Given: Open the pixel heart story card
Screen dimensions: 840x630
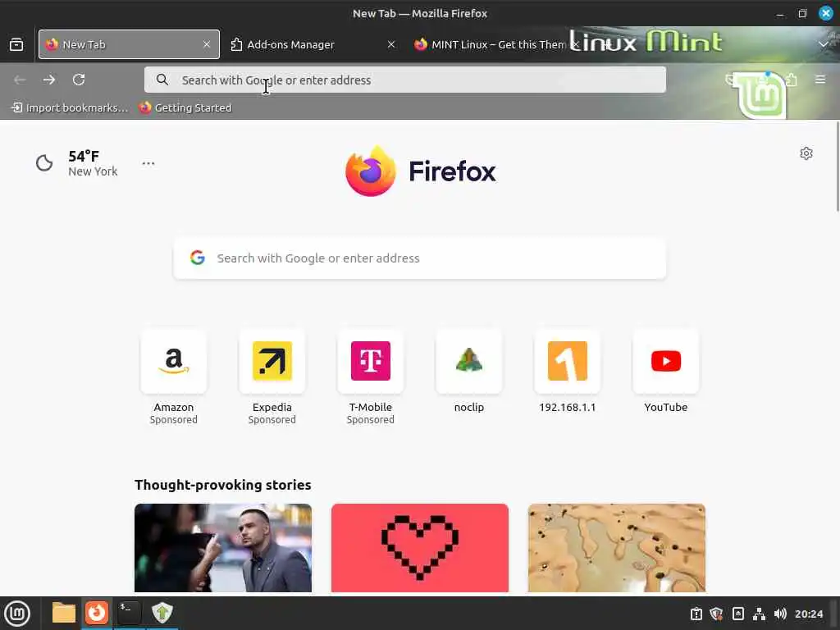Looking at the screenshot, I should point(419,547).
